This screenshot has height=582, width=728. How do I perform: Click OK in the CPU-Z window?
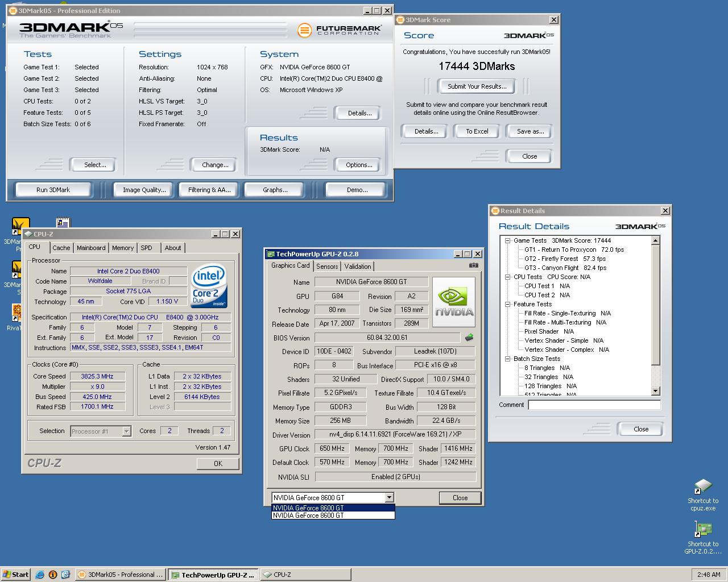(218, 464)
